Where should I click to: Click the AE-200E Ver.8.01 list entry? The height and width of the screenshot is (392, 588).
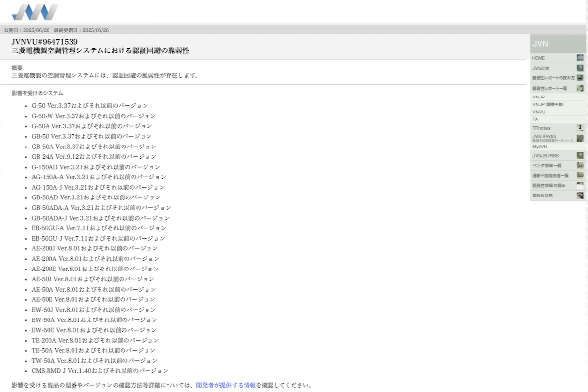tap(96, 269)
